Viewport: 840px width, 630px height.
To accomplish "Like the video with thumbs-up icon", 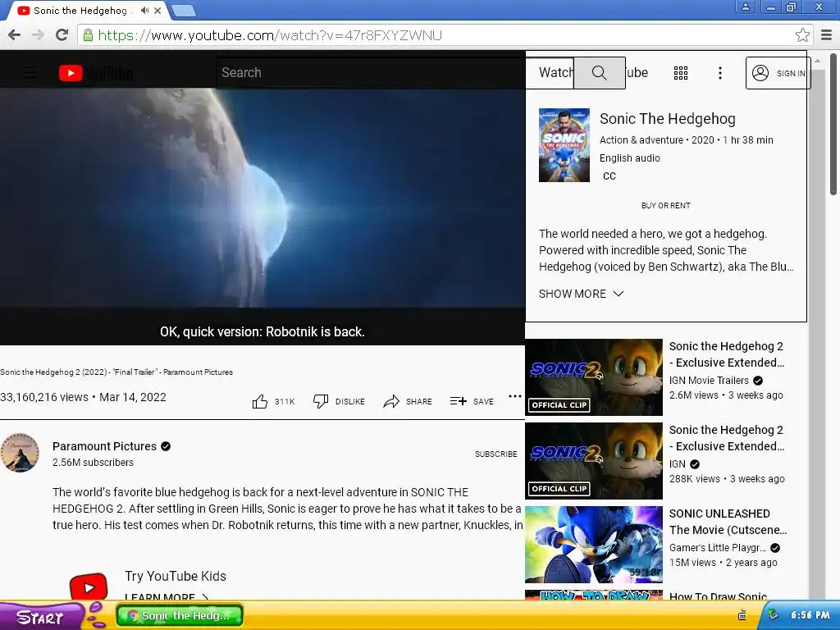I will [260, 401].
